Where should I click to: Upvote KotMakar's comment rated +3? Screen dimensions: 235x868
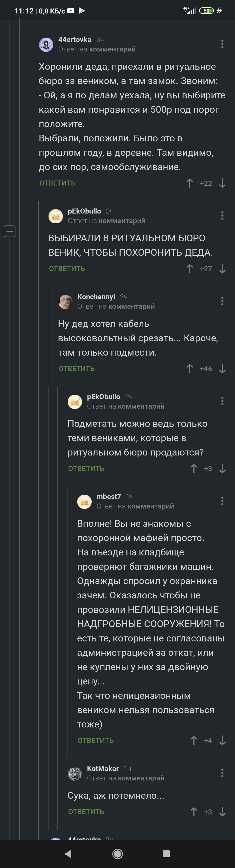pos(194,811)
